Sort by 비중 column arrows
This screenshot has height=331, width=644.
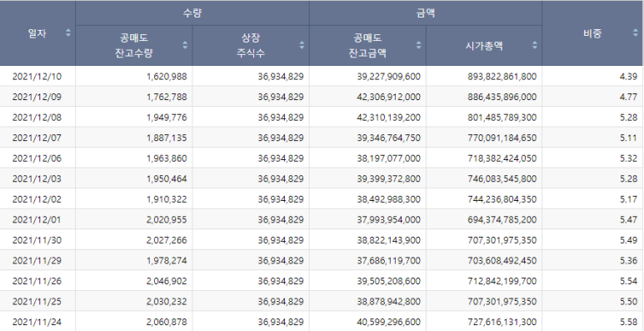636,33
